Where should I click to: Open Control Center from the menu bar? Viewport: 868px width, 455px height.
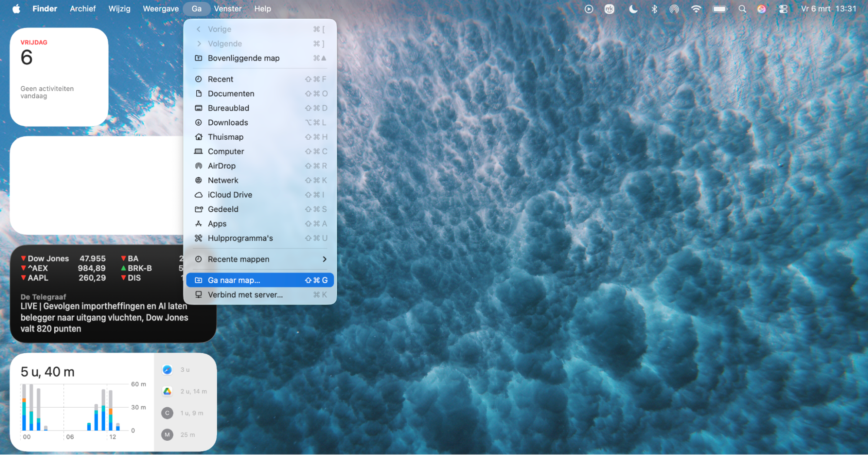(x=783, y=9)
